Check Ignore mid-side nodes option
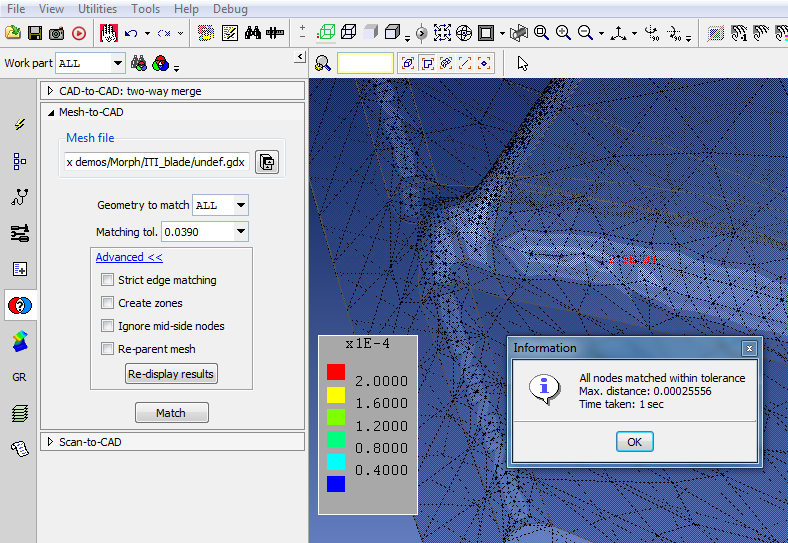Screen dimensions: 788x543 click(108, 326)
